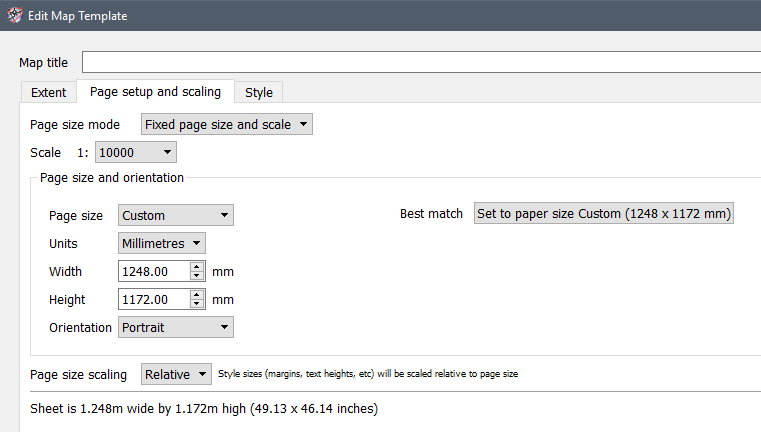Screen dimensions: 761x432
Task: Switch to the Extent tab
Action: 48,93
